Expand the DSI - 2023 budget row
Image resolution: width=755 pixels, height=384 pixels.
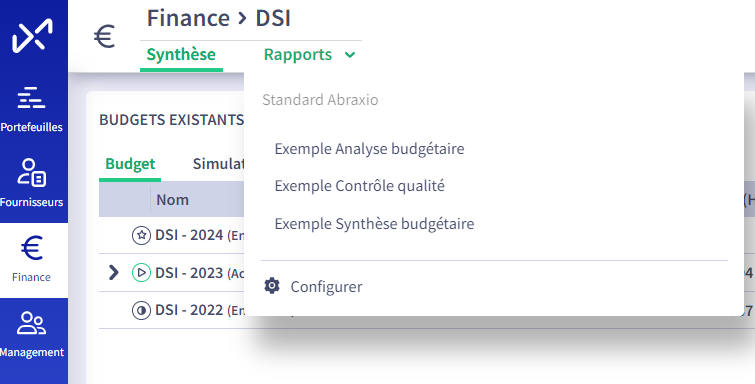point(114,273)
